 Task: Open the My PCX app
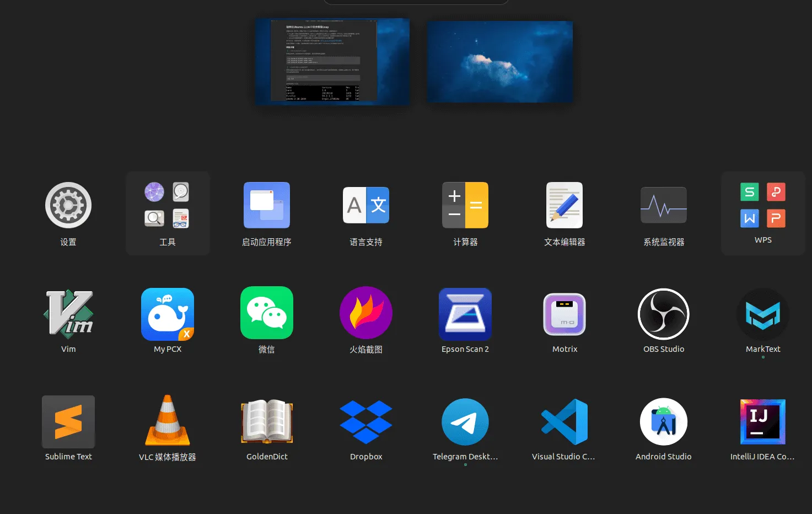pos(168,314)
